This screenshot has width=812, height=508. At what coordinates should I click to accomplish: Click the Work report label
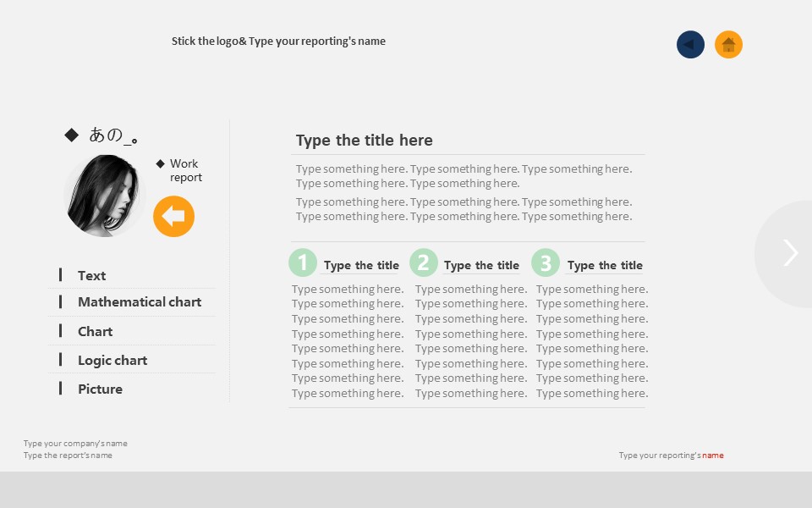185,170
